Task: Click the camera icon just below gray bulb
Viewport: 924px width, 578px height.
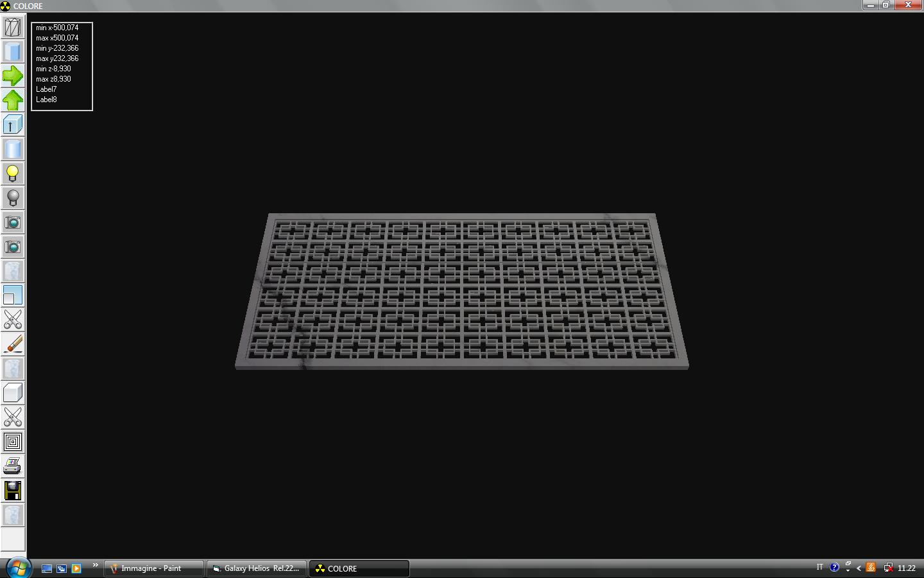Action: coord(13,222)
